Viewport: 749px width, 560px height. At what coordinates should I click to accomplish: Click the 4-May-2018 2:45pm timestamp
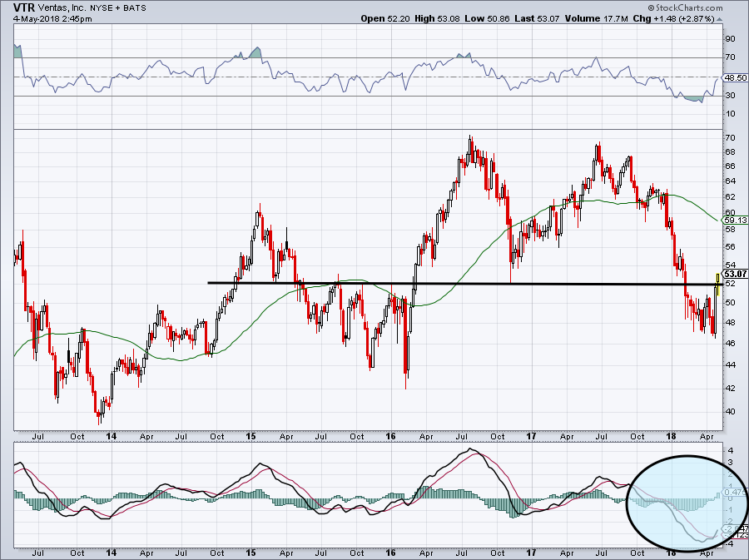click(x=52, y=18)
